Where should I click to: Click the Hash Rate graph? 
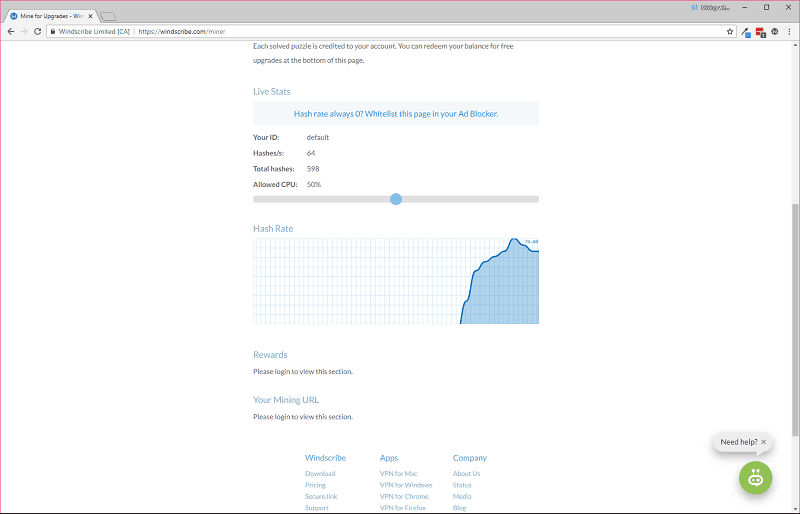(x=396, y=281)
